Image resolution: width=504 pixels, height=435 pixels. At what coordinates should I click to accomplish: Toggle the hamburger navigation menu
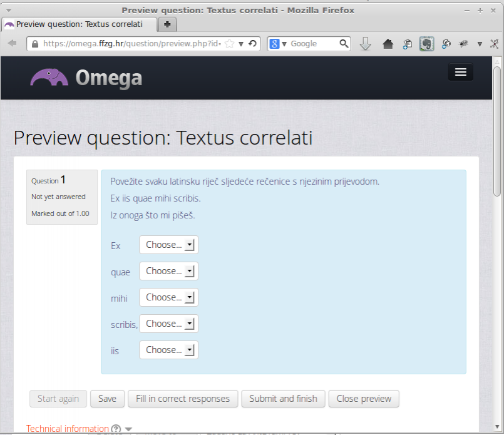[461, 72]
